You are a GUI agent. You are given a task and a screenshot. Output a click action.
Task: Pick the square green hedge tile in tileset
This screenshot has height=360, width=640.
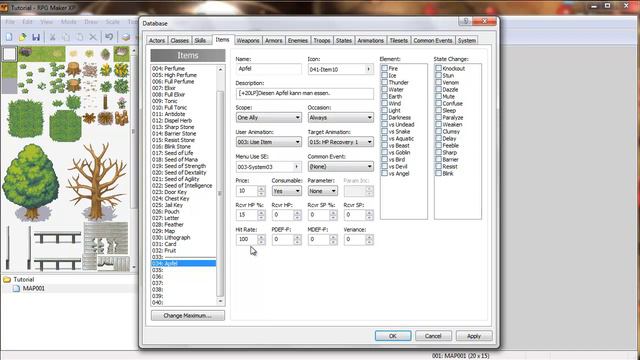pyautogui.click(x=25, y=118)
